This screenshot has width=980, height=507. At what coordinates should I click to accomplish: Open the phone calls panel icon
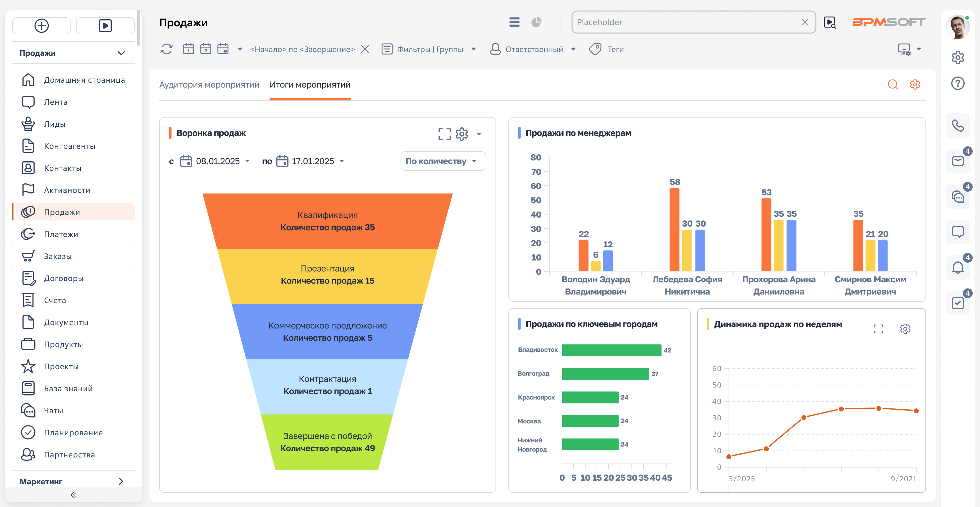(958, 125)
